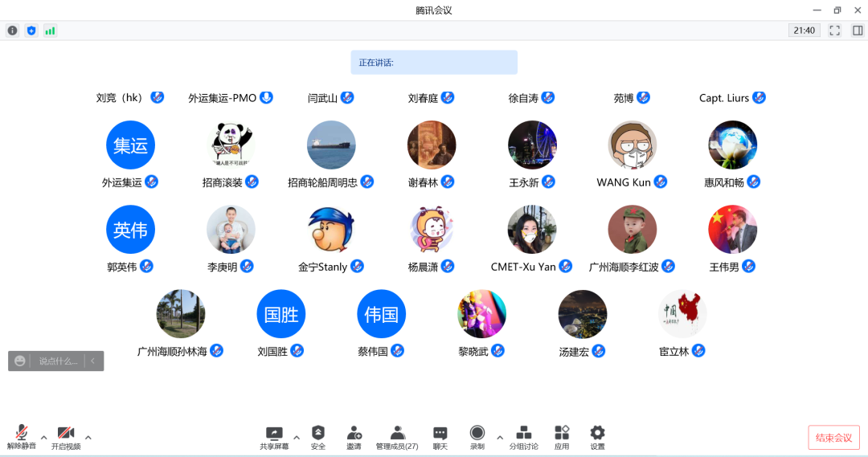Select the colorful avatar of 黎晓武
This screenshot has height=457, width=868.
(481, 314)
